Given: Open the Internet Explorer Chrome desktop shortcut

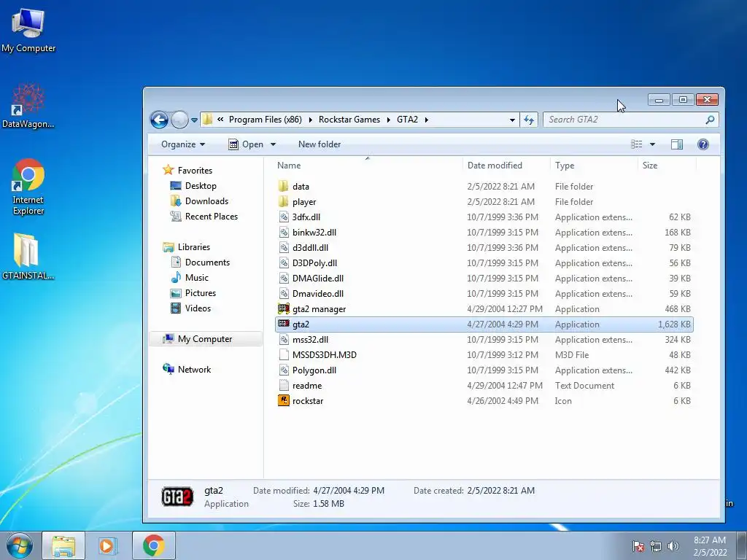Looking at the screenshot, I should [x=28, y=187].
